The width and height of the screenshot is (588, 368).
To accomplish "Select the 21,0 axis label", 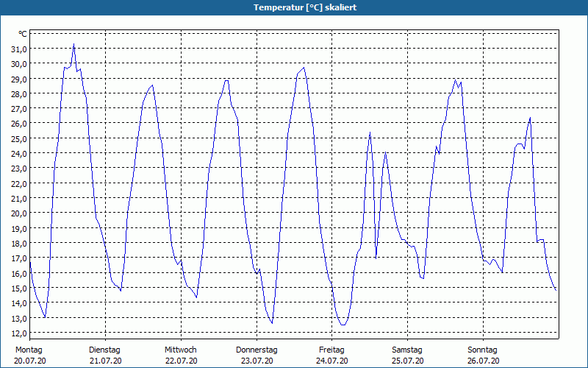I will tap(20, 198).
